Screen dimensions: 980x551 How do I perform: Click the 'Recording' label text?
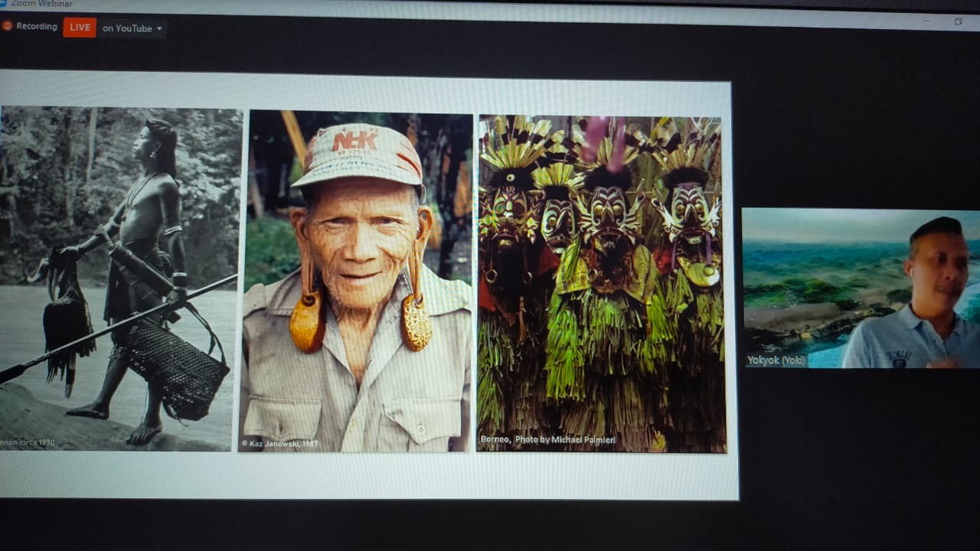coord(37,26)
